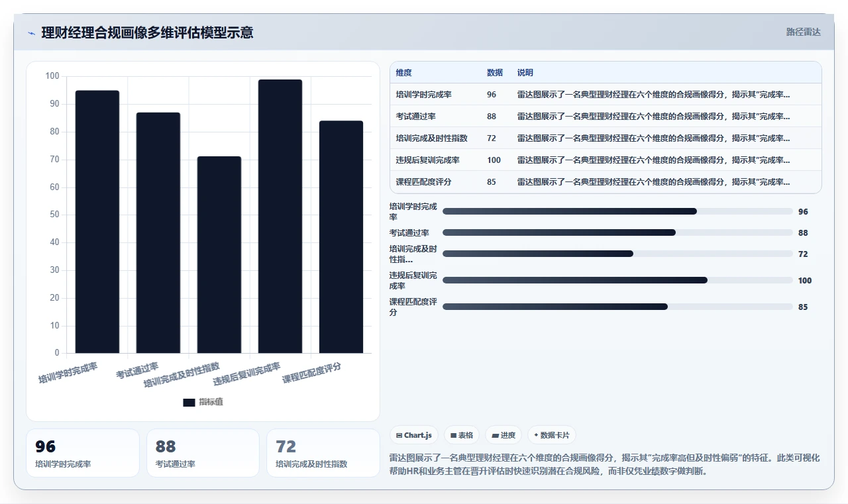Open the 72 培训完成及时性指数 stat card
848x504 pixels.
coord(323,453)
